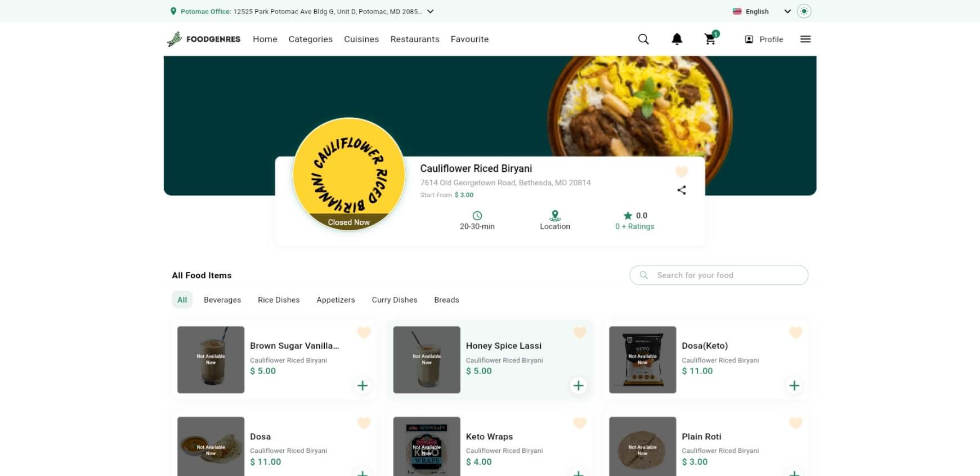Expand the Potomac Office address dropdown
Image resolution: width=980 pixels, height=476 pixels.
tap(430, 11)
